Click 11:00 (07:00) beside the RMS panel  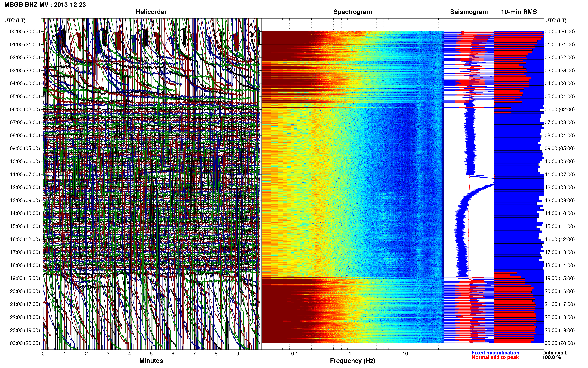(x=560, y=174)
